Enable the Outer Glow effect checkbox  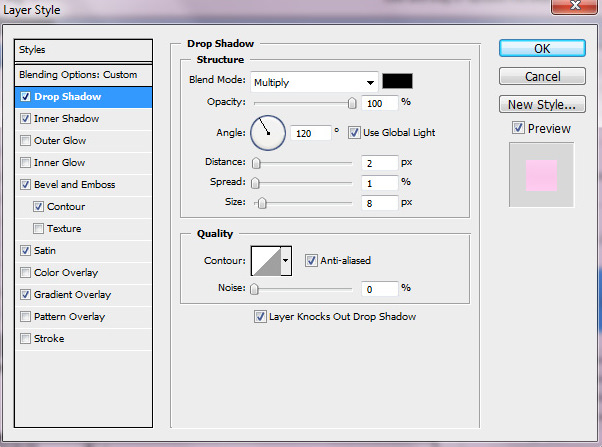[x=25, y=141]
